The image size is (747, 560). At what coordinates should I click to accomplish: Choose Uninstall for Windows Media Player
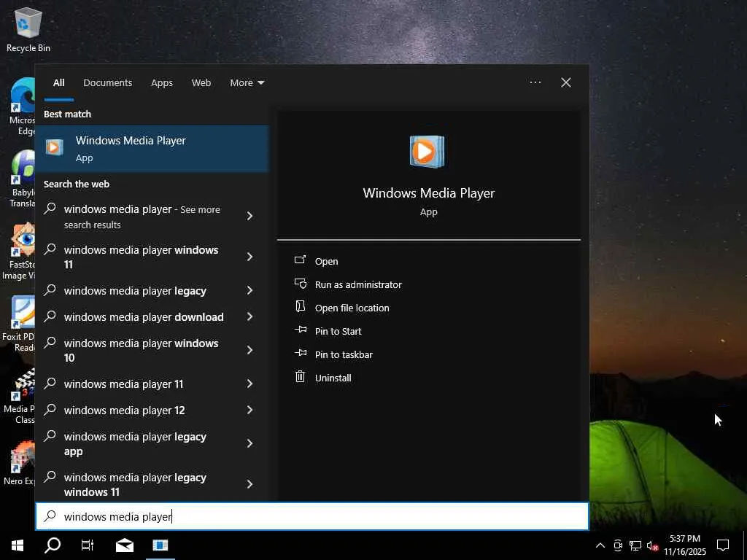point(333,378)
